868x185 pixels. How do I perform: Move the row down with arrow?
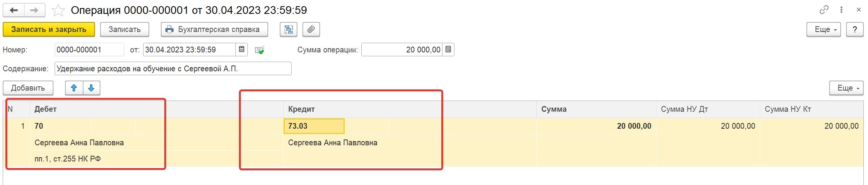pos(91,88)
